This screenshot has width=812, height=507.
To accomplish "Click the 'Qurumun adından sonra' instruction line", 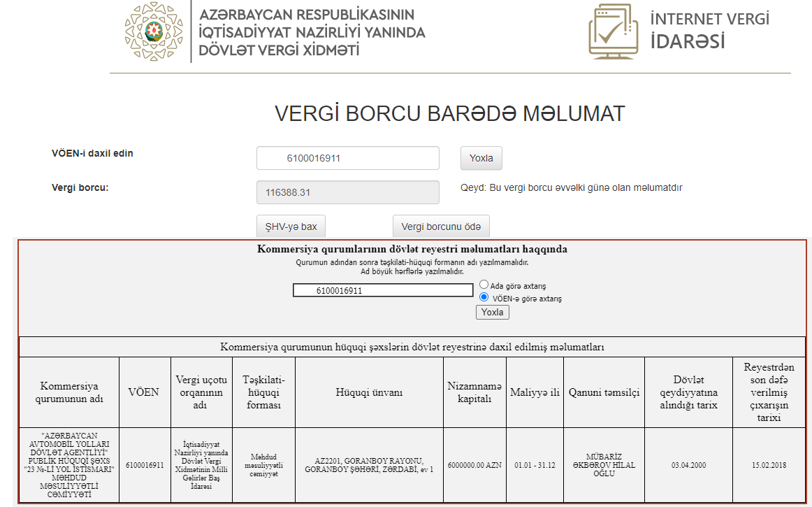I will 412,262.
